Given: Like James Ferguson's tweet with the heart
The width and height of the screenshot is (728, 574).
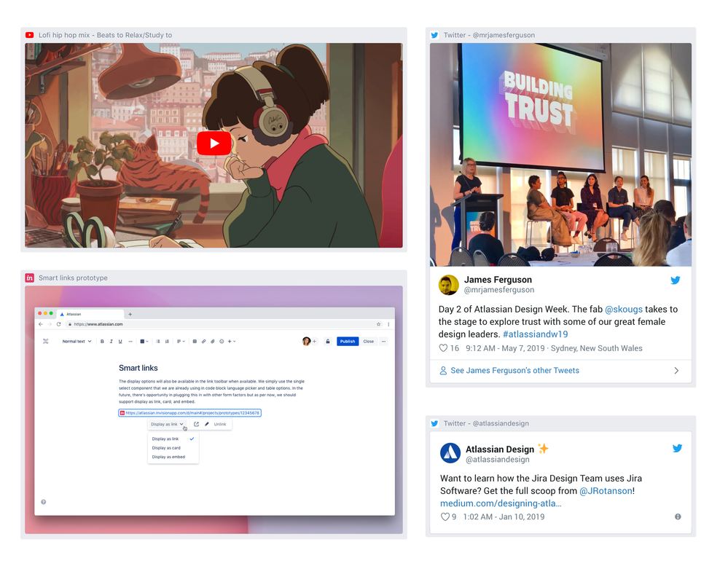Looking at the screenshot, I should coord(445,348).
